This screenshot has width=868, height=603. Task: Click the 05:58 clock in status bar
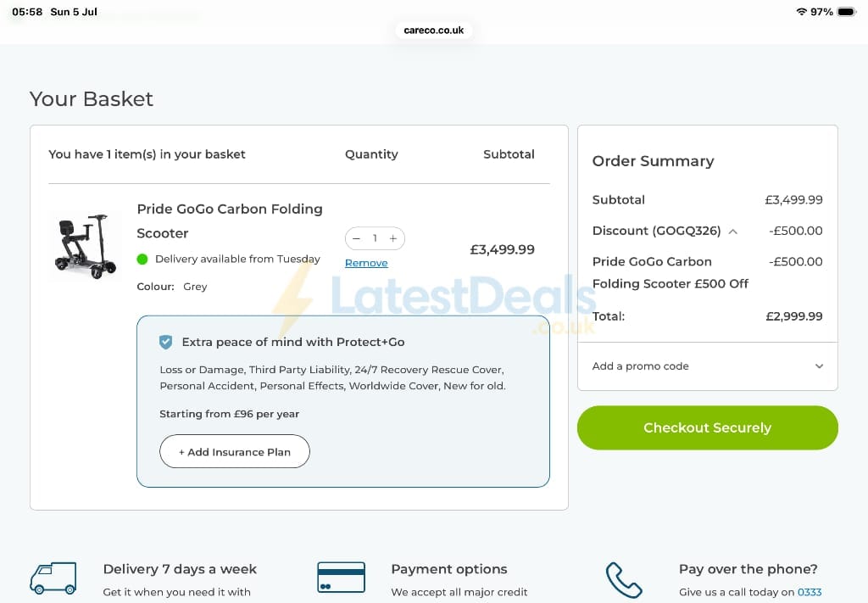click(x=27, y=12)
